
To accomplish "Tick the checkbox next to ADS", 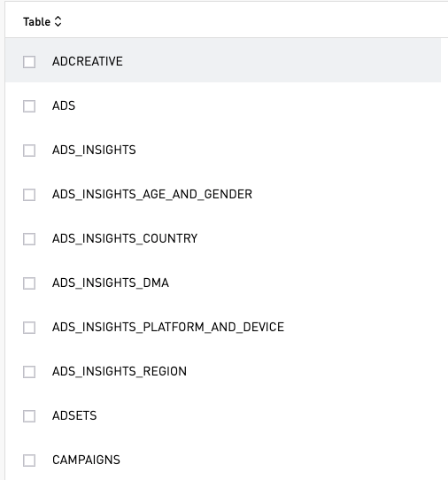I will point(29,106).
